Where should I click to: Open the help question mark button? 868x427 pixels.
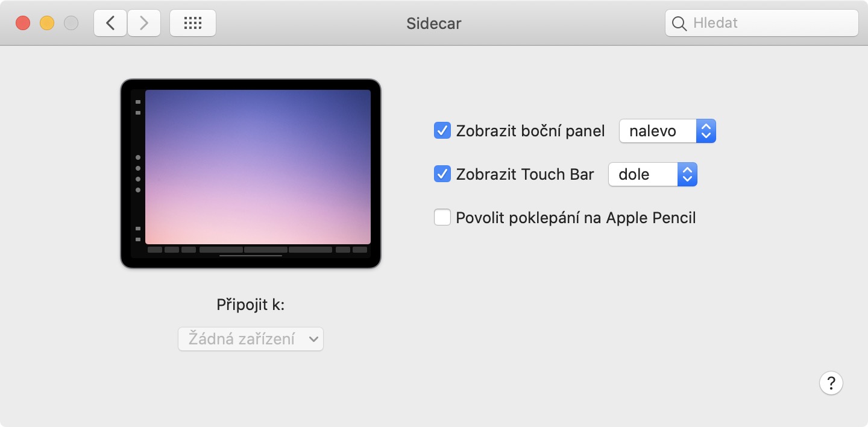(831, 382)
